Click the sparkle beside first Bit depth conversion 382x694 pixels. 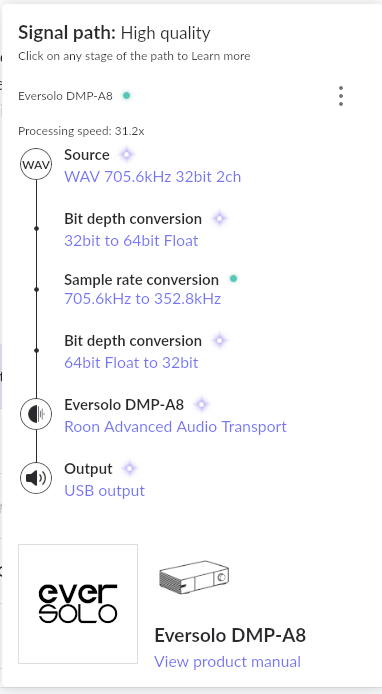220,218
